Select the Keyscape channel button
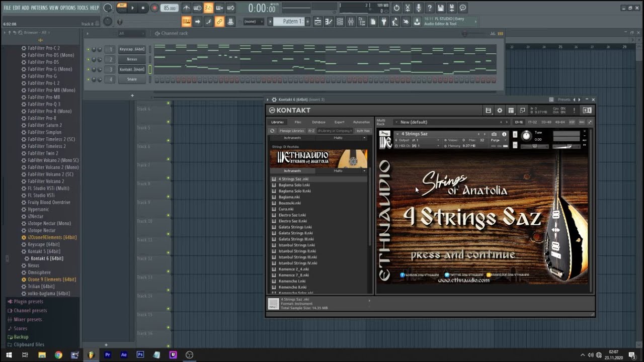The width and height of the screenshot is (644, 362). point(132,49)
